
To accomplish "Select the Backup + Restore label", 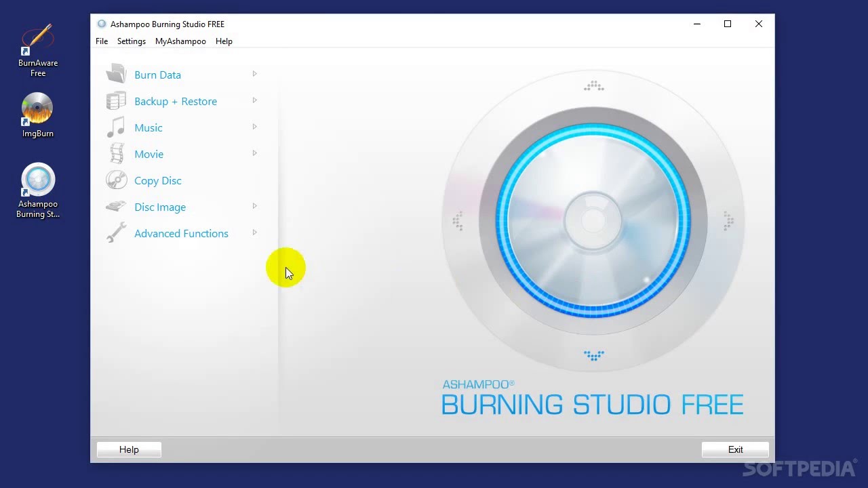I will coord(176,102).
